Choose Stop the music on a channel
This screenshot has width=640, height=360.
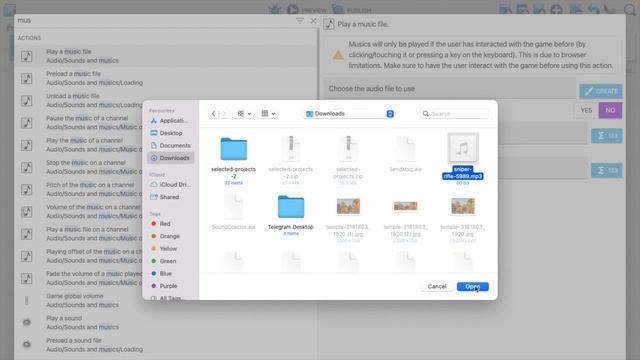(79, 167)
